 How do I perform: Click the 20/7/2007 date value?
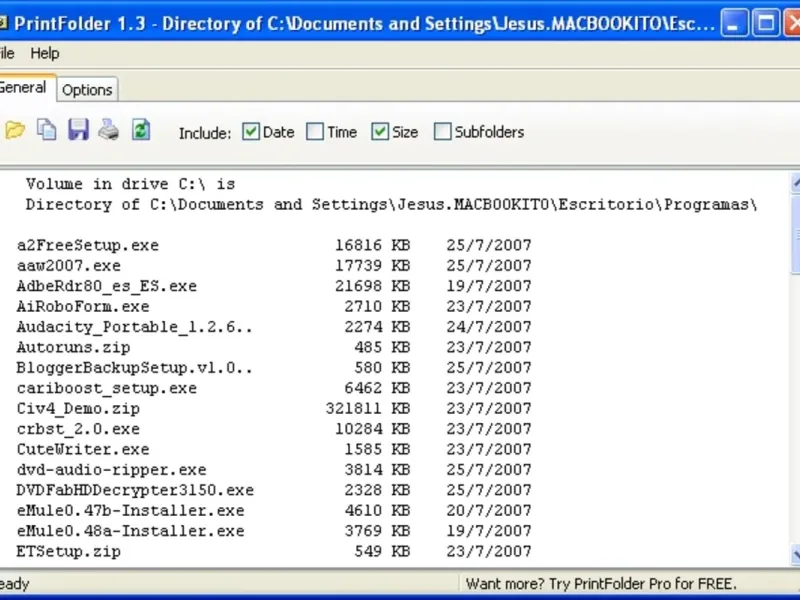(489, 511)
